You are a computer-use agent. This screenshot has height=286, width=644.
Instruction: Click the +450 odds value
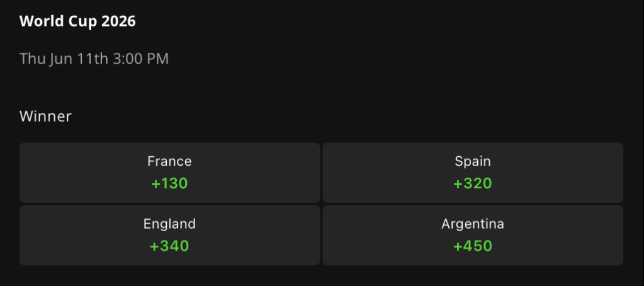[473, 246]
